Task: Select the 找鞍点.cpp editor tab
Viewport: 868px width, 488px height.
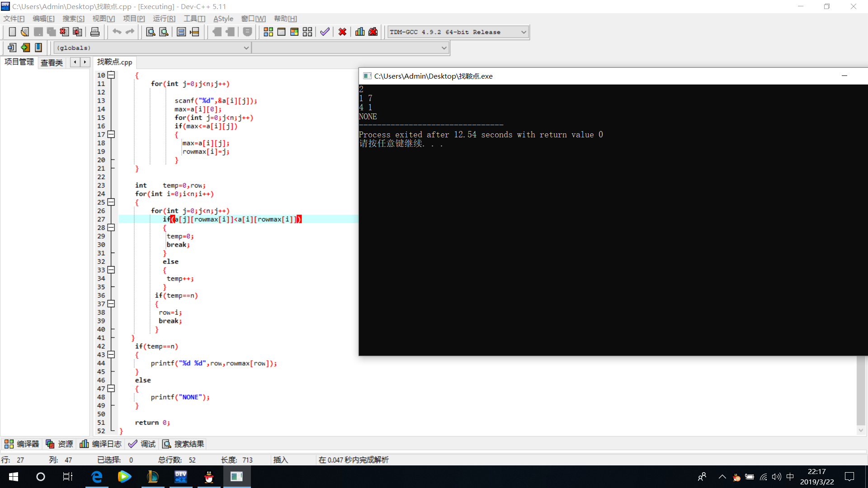Action: 115,62
